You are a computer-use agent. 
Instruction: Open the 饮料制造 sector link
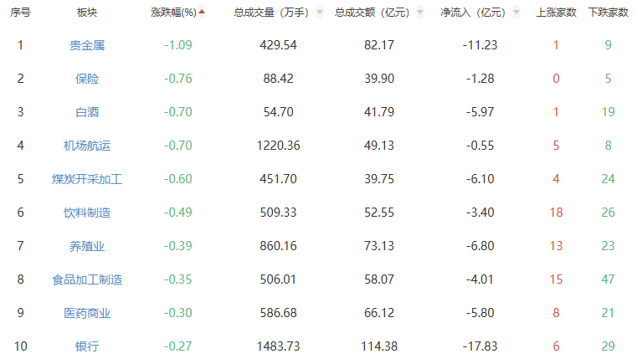pyautogui.click(x=87, y=213)
